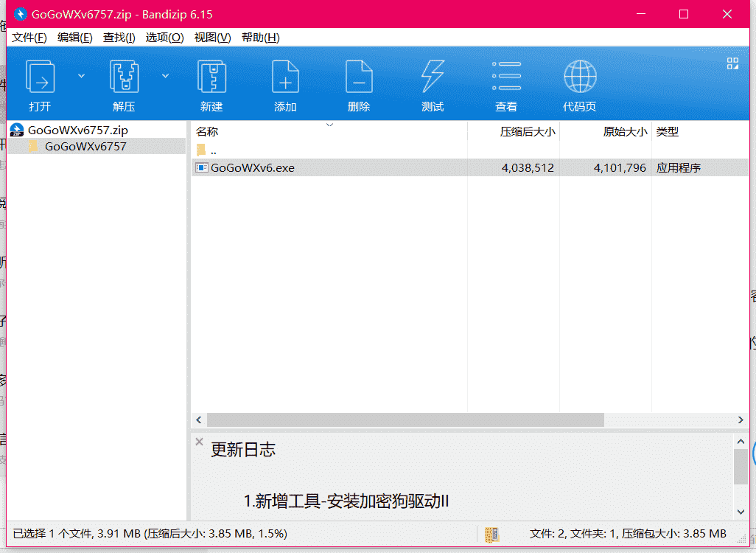Close the archive comment panel
756x553 pixels.
click(x=199, y=442)
